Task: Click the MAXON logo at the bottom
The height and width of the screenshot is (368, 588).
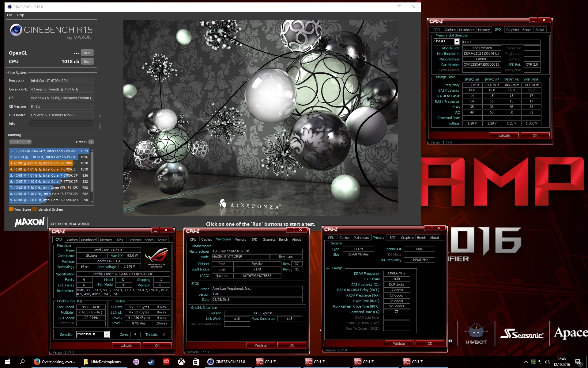Action: click(x=30, y=222)
